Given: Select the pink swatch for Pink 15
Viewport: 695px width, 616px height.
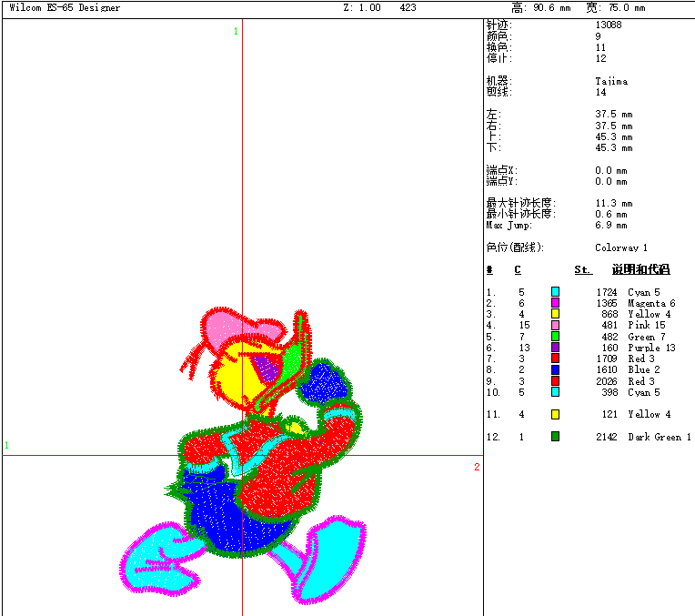Looking at the screenshot, I should (x=555, y=325).
